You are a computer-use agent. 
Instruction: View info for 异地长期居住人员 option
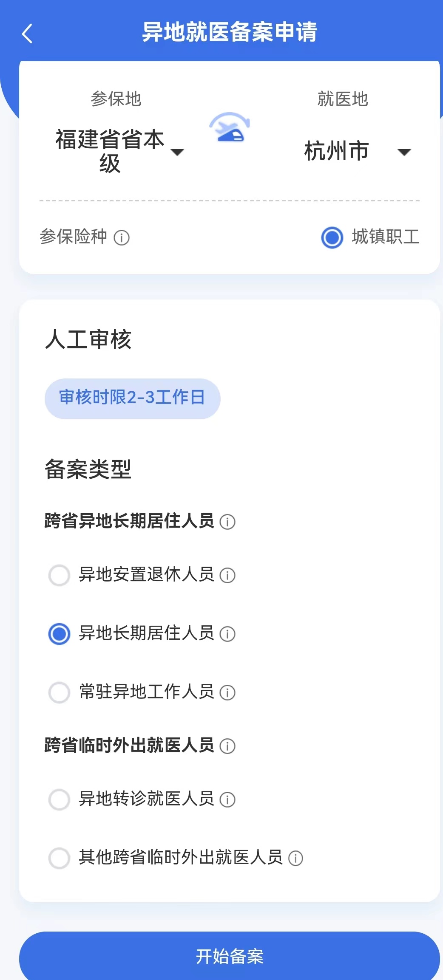tap(227, 634)
